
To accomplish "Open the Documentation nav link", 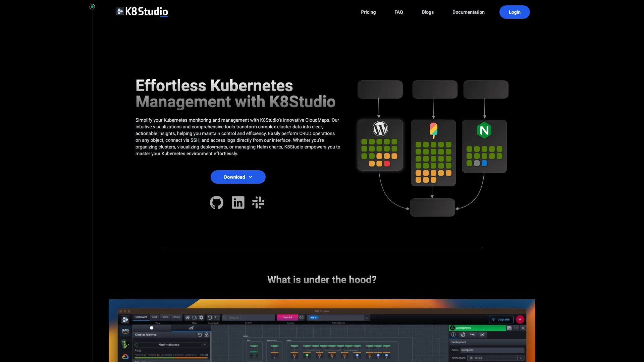I will pos(469,12).
